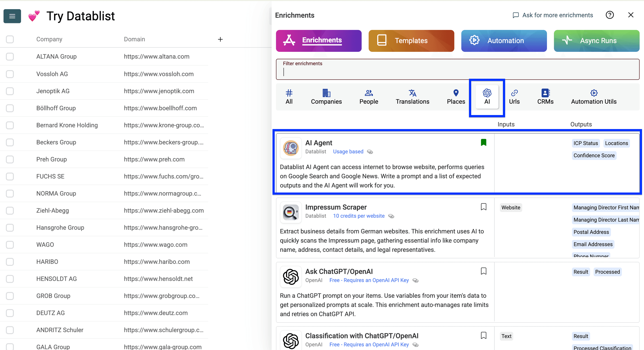Select the People category filter
This screenshot has height=350, width=644.
point(369,97)
